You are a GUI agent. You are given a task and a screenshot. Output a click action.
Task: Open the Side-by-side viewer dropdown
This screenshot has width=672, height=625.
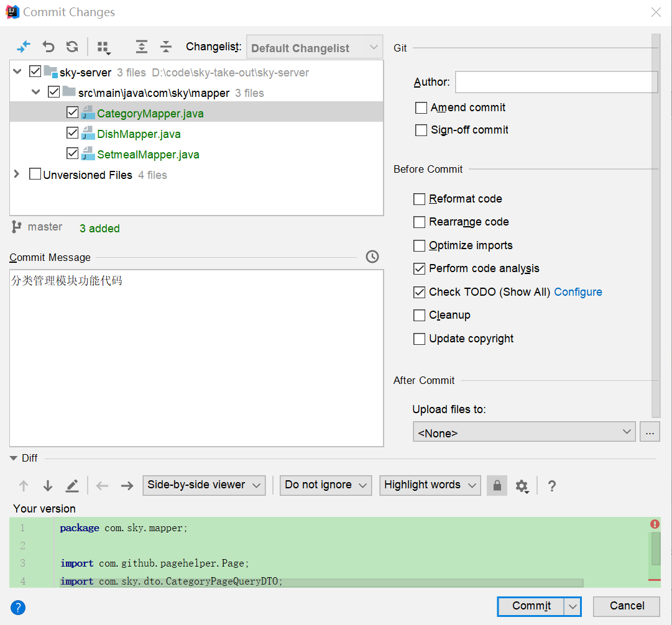204,485
